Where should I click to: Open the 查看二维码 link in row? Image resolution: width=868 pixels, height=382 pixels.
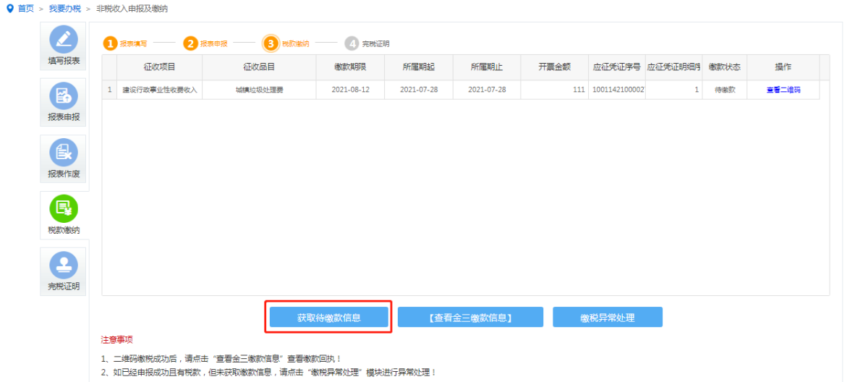783,90
